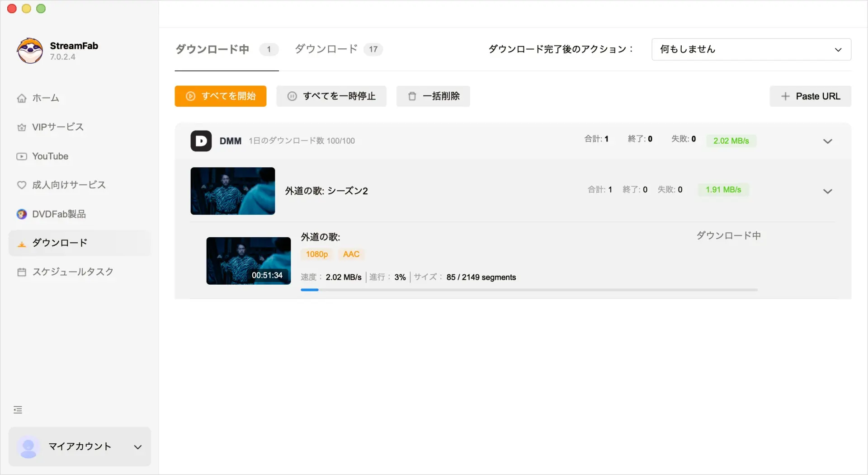Click the AAC audio badge

pos(351,254)
